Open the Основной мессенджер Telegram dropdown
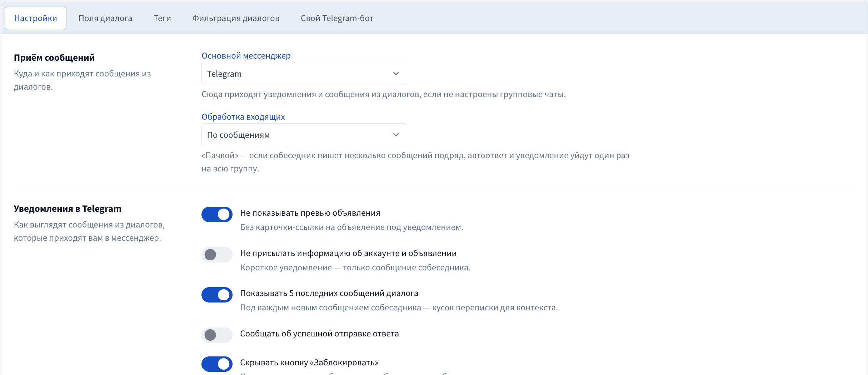868x375 pixels. 304,74
